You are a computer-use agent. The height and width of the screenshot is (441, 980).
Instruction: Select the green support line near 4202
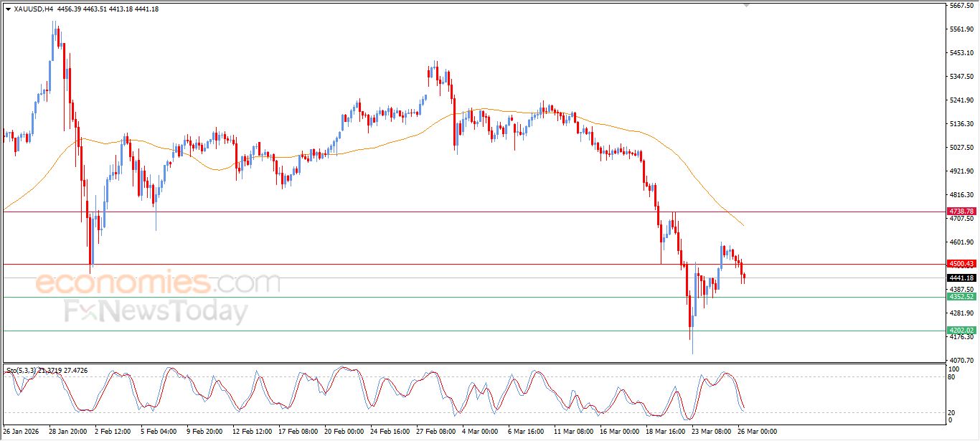pyautogui.click(x=430, y=331)
